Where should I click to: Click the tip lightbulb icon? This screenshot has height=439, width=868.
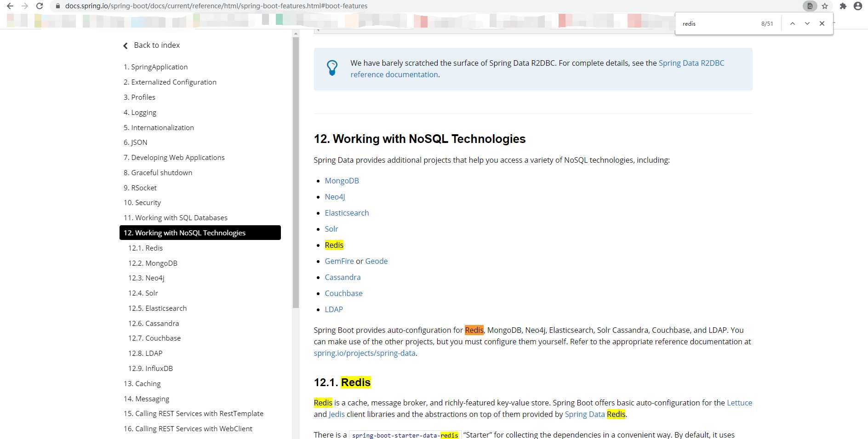tap(332, 68)
